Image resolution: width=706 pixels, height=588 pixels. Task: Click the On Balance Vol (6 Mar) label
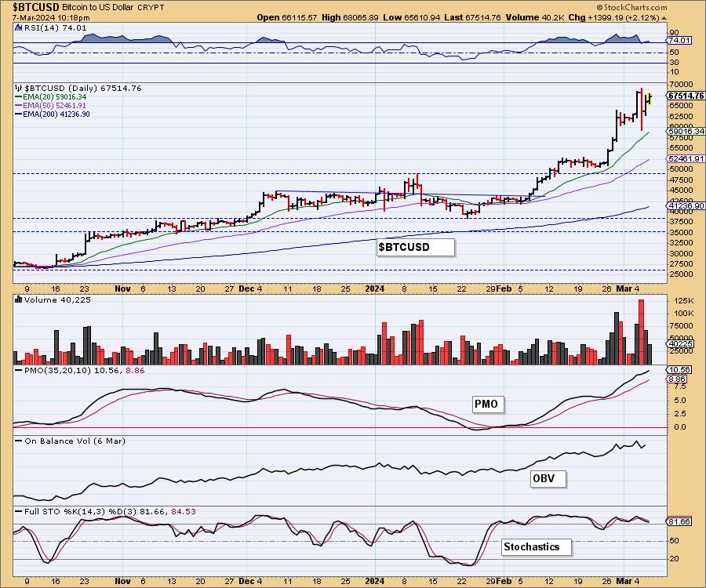[x=75, y=441]
